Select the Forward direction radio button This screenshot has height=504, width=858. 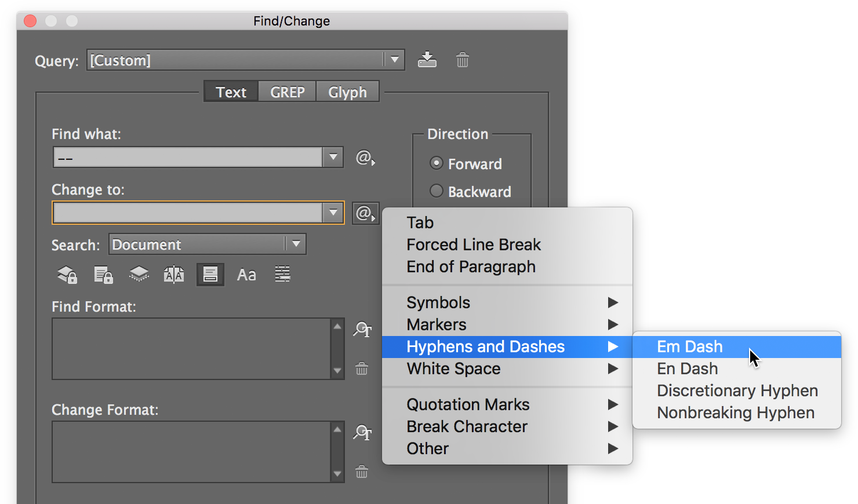tap(437, 163)
